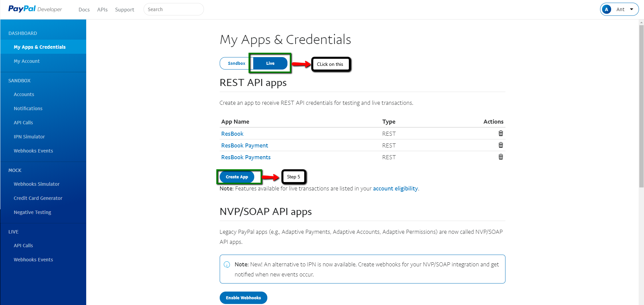644x305 pixels.
Task: Click the user avatar icon labeled A
Action: [606, 9]
